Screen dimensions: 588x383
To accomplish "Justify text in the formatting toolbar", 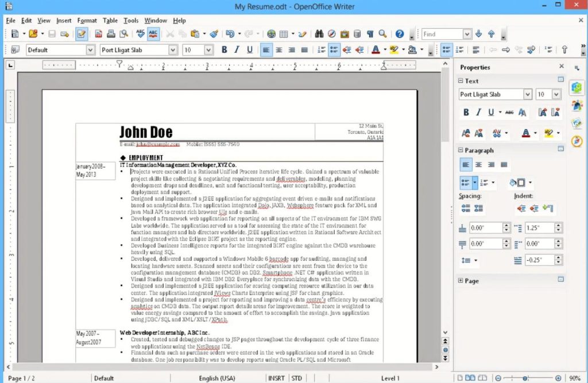I will [x=304, y=50].
